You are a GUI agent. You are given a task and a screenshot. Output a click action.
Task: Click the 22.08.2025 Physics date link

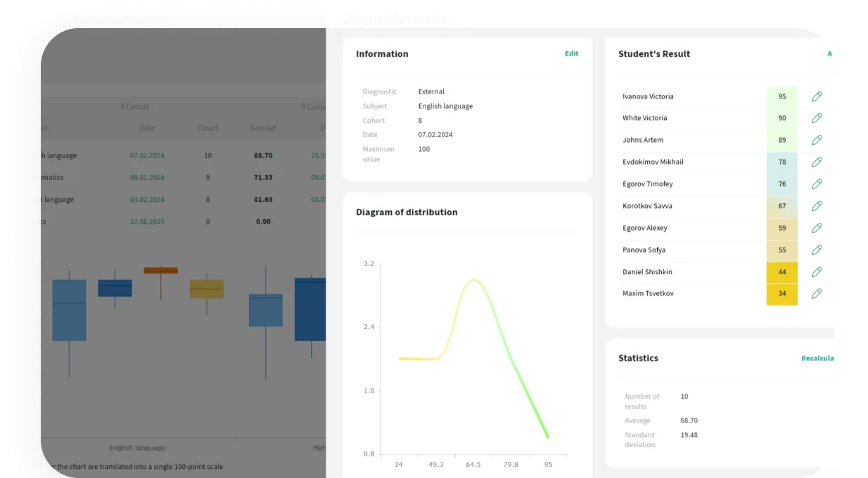click(147, 221)
